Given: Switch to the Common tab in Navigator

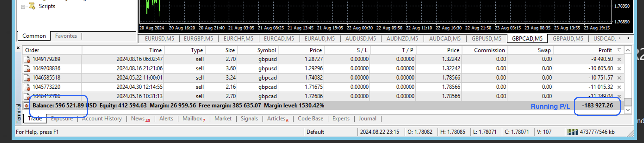Looking at the screenshot, I should pyautogui.click(x=34, y=36).
